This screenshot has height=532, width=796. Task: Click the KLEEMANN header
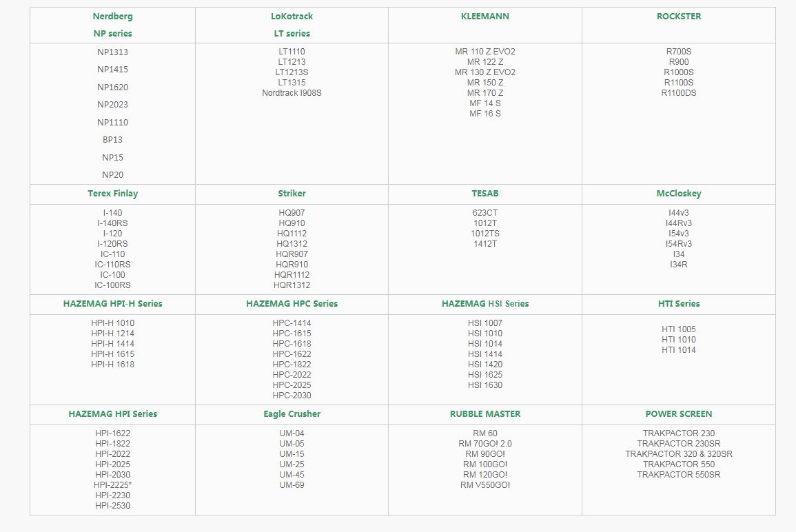click(484, 17)
